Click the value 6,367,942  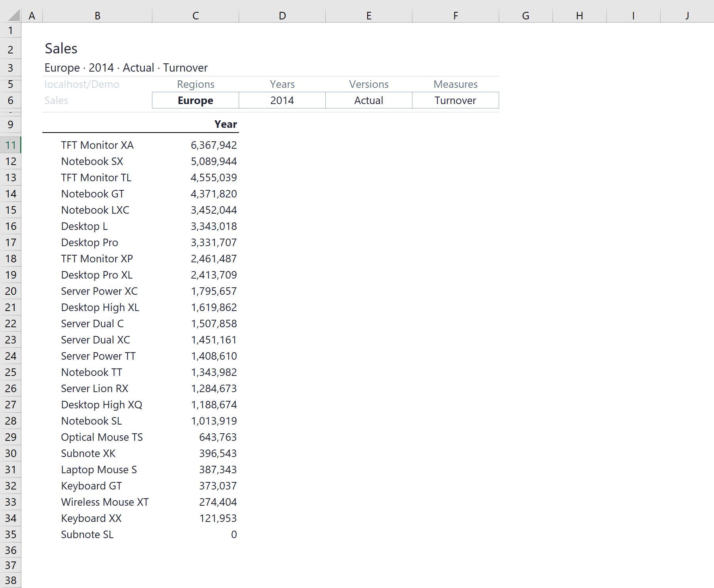tap(214, 145)
